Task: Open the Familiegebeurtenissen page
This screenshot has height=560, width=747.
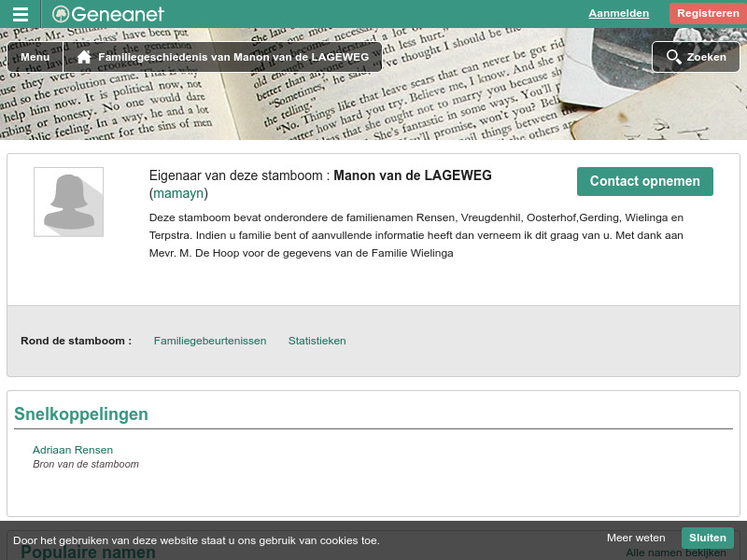Action: 209,341
